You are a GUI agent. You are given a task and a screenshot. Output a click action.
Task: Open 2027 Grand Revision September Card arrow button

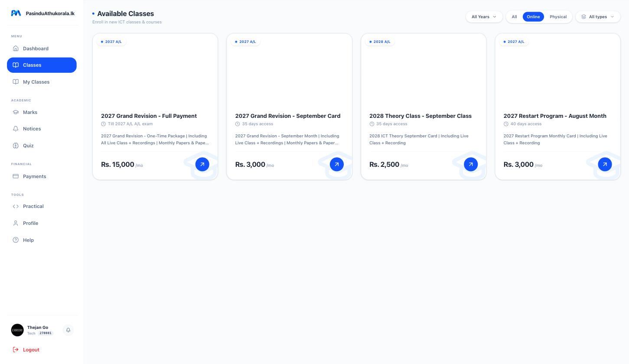337,164
